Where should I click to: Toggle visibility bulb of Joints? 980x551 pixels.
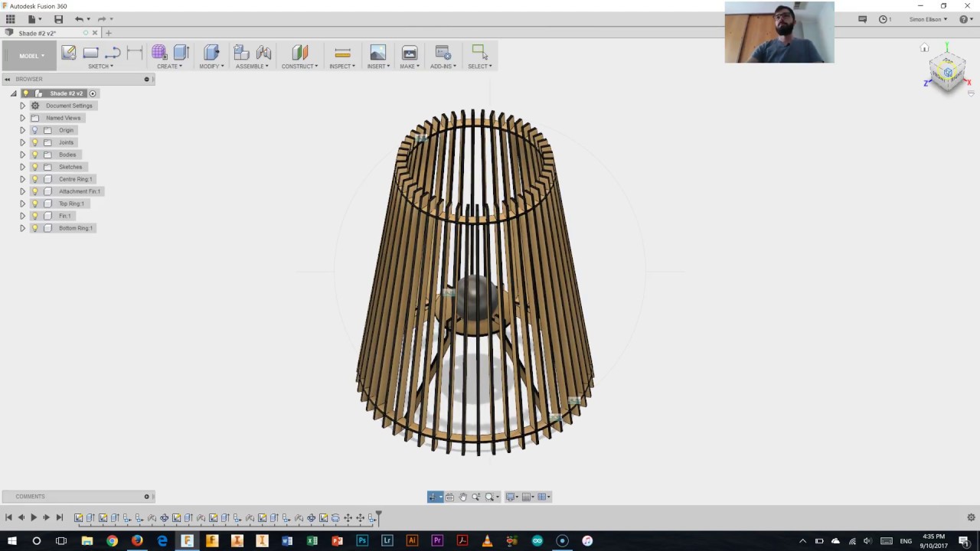tap(34, 142)
